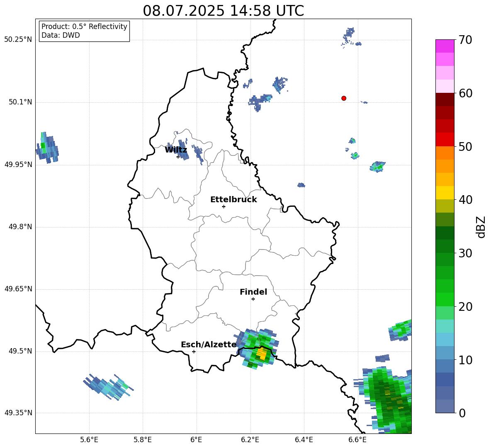
Task: Click the 6.6°E longitude label
Action: click(357, 440)
